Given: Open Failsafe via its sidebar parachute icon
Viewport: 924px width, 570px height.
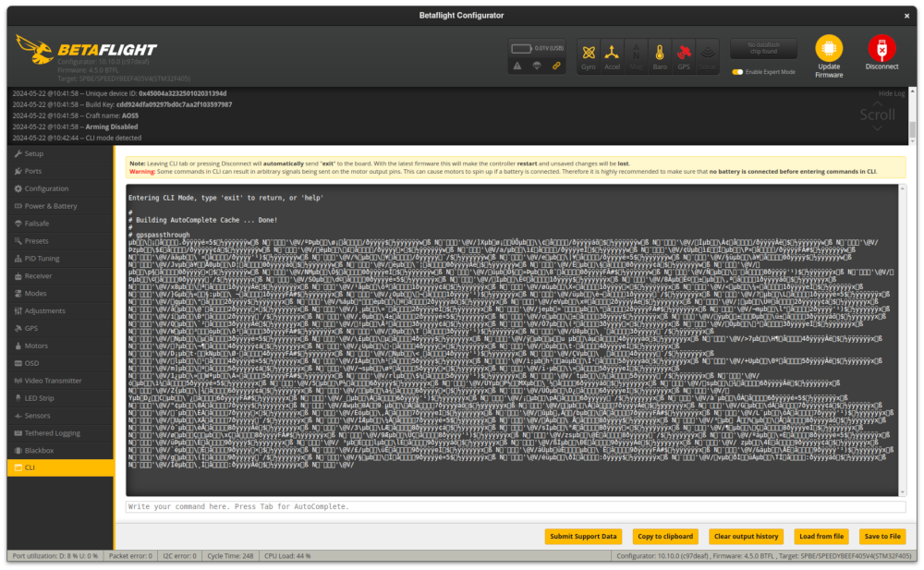Looking at the screenshot, I should 18,224.
